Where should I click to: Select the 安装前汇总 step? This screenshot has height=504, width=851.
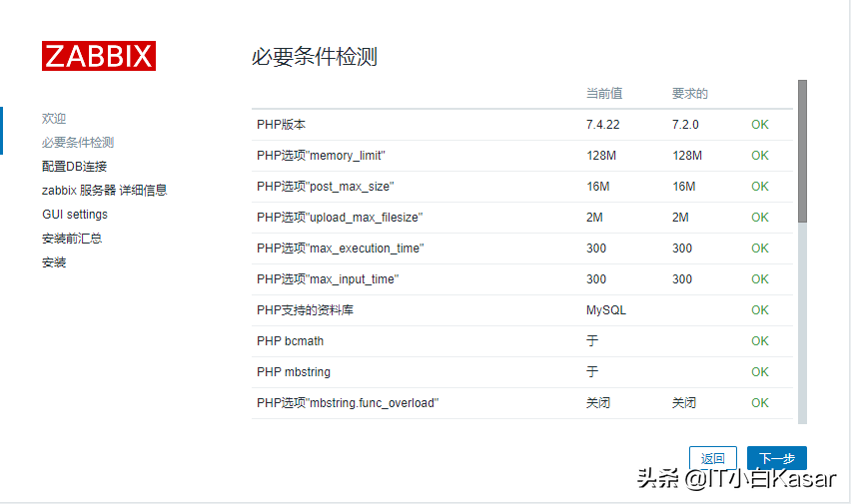72,239
